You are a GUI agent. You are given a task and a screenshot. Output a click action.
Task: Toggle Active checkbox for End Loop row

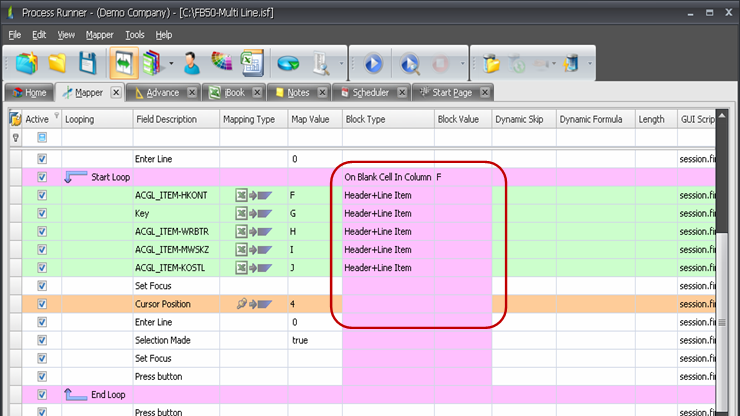point(42,394)
